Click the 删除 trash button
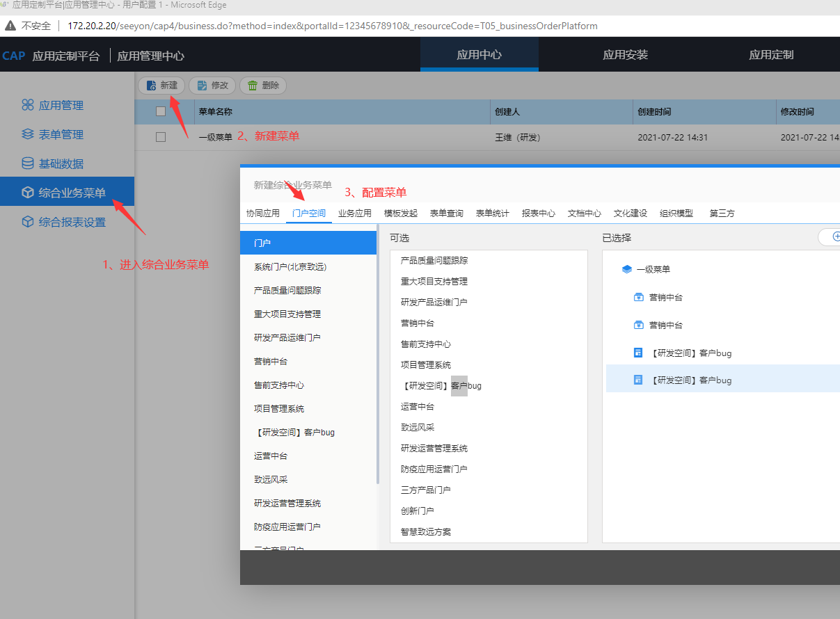Screen dimensions: 840x619 point(263,86)
